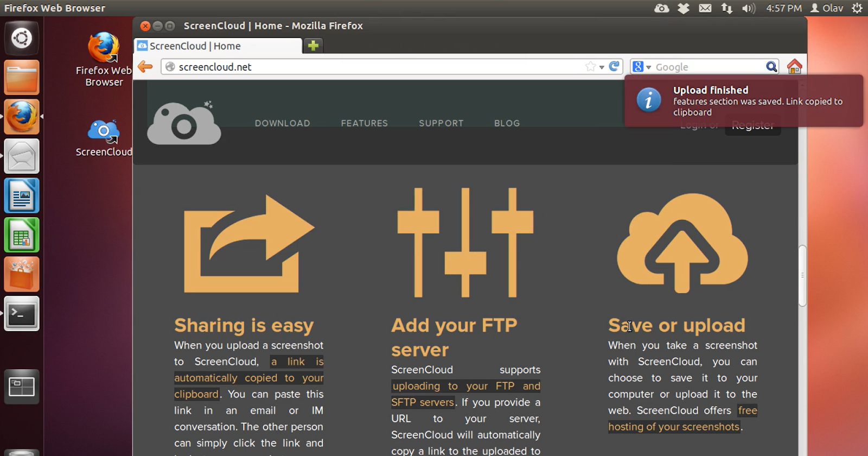Expand the URL bar history dropdown arrow
This screenshot has width=868, height=456.
[602, 67]
